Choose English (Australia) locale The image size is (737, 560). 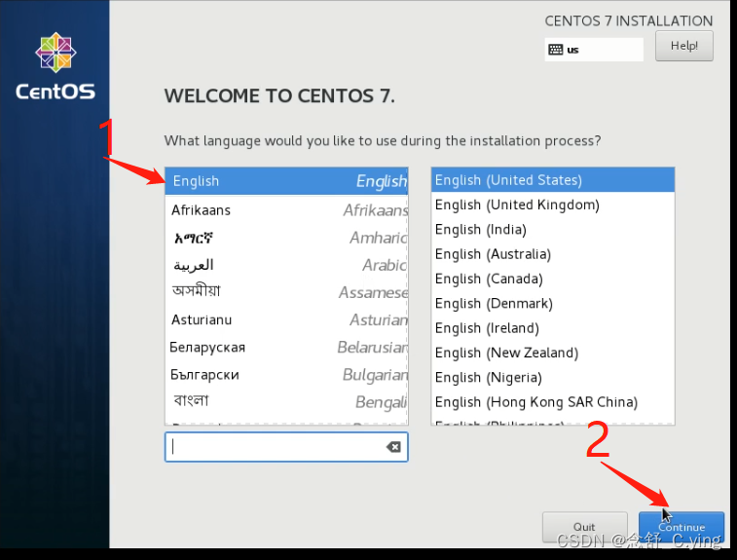pyautogui.click(x=553, y=254)
